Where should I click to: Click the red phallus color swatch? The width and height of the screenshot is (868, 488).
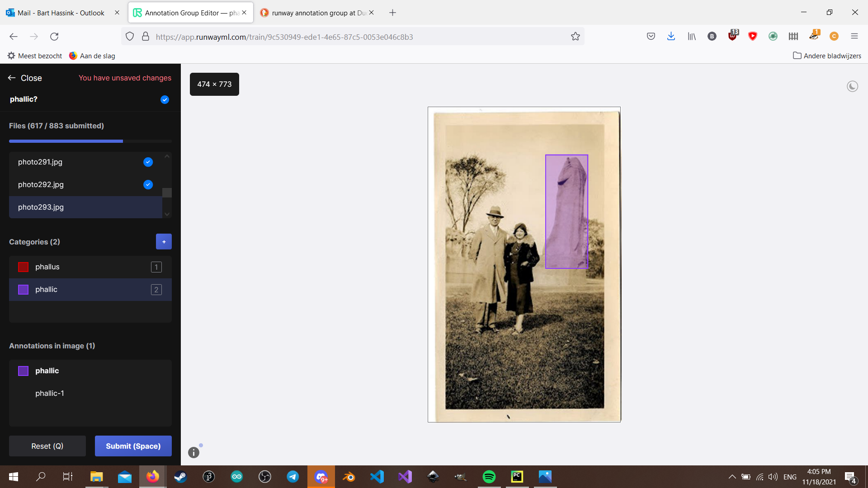[x=23, y=267]
